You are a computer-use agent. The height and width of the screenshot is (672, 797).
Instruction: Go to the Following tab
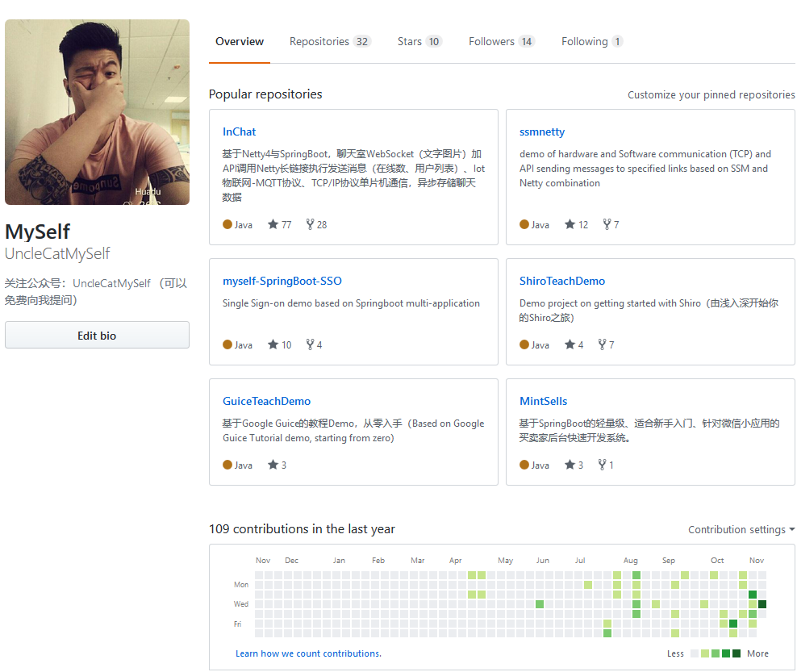click(591, 42)
